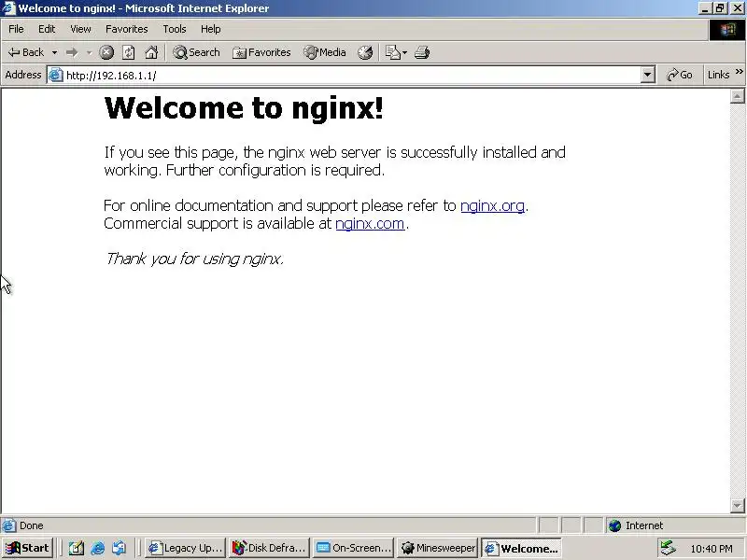The image size is (747, 560).
Task: Click the Address label
Action: [22, 75]
